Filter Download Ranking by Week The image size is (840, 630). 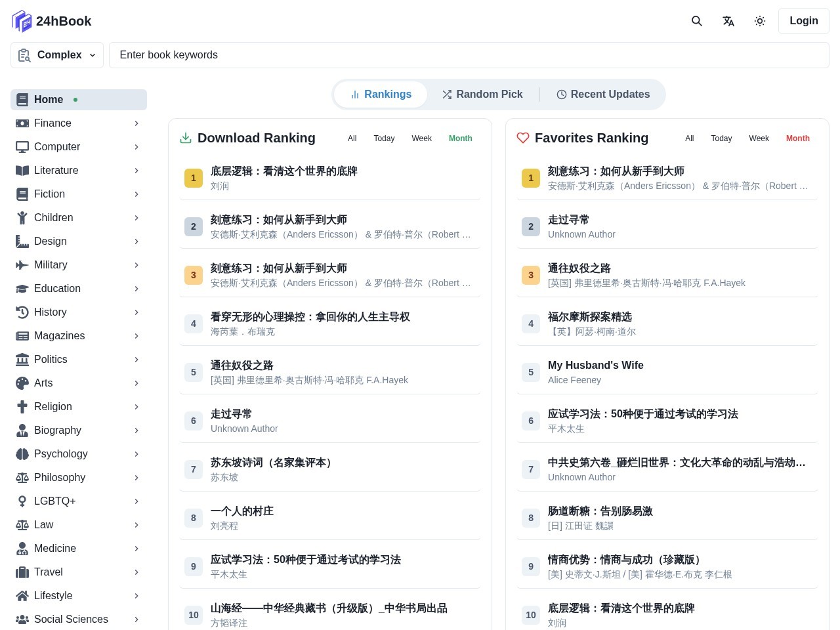coord(422,138)
